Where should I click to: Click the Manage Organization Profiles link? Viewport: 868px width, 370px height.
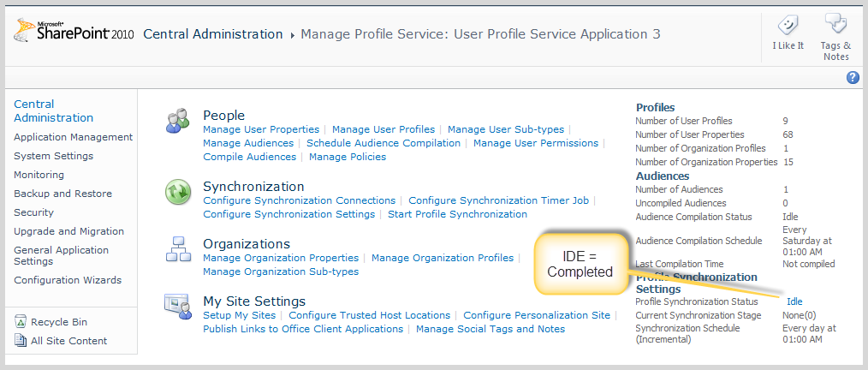tap(443, 258)
